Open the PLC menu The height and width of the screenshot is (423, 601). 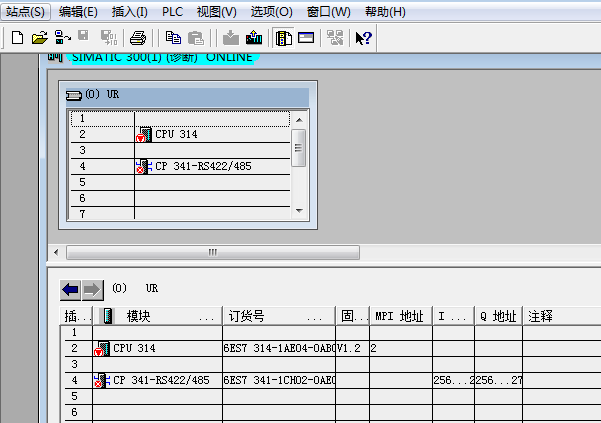[172, 12]
